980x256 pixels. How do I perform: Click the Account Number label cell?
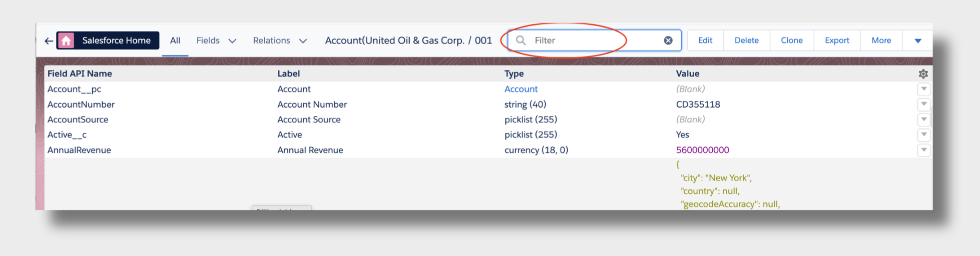point(312,104)
